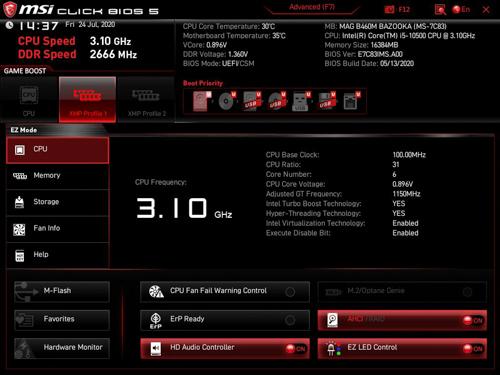The height and width of the screenshot is (375, 500).
Task: Click the last boot priority device icon
Action: (x=352, y=101)
